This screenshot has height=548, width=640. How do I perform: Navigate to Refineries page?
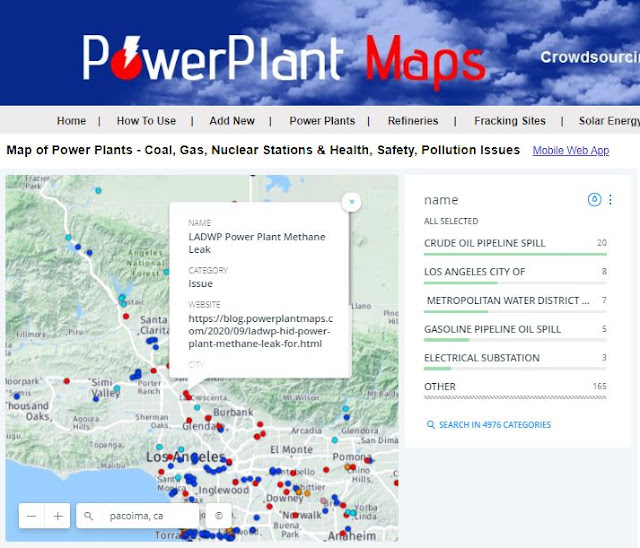(x=413, y=121)
